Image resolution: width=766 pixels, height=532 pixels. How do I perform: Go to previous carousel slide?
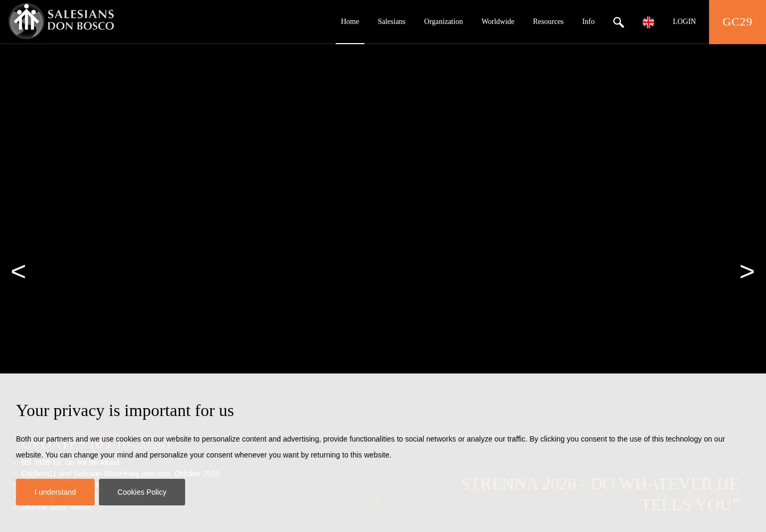point(18,271)
